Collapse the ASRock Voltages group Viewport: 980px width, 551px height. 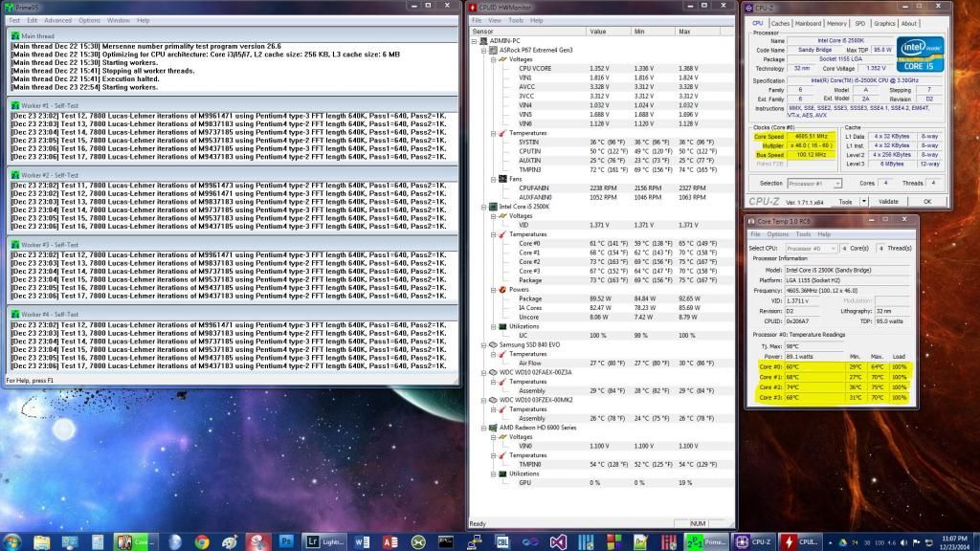(x=493, y=59)
